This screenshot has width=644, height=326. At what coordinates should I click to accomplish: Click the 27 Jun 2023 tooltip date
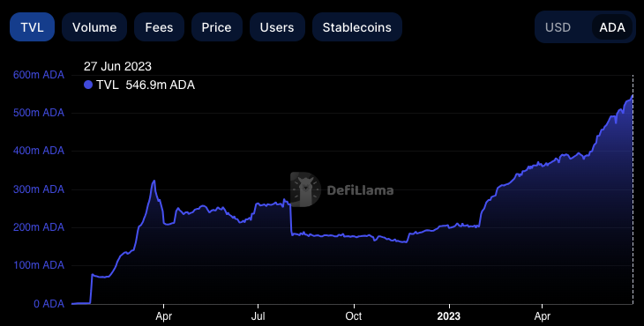[117, 66]
